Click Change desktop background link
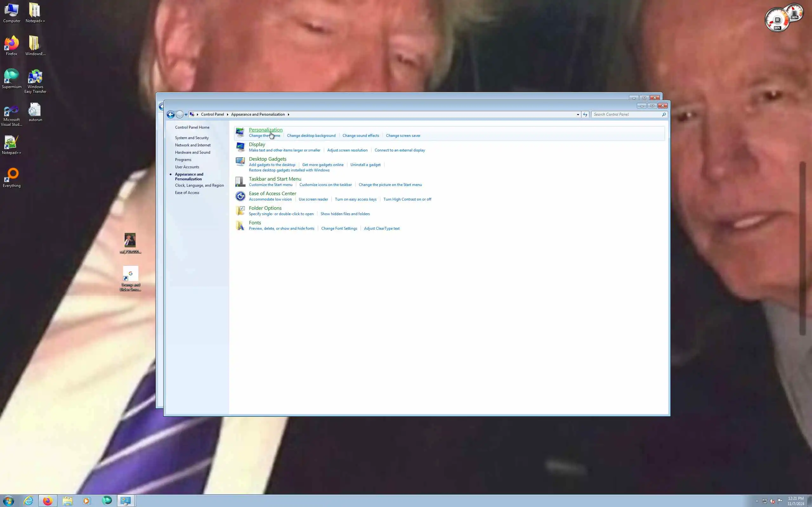 (x=311, y=136)
